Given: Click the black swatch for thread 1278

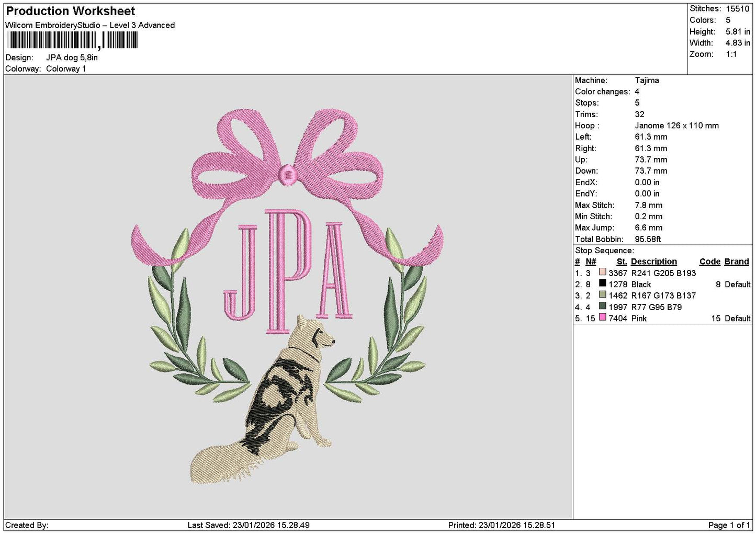Looking at the screenshot, I should 602,283.
